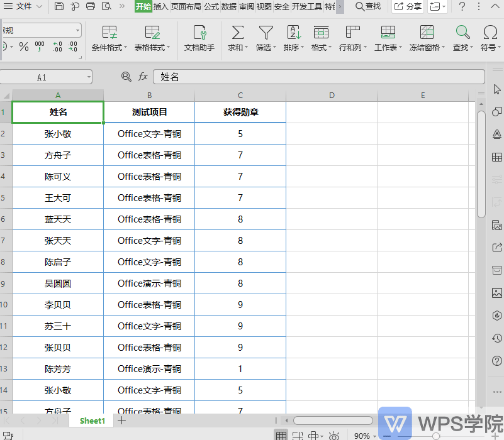Click the history clock icon in right sidebar
This screenshot has height=440, width=504.
pos(497,338)
